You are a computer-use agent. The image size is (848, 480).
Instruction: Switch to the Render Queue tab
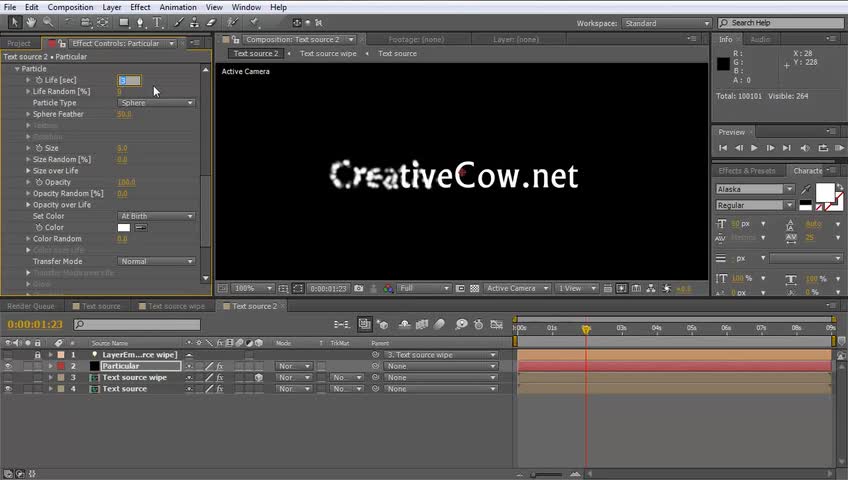point(31,306)
